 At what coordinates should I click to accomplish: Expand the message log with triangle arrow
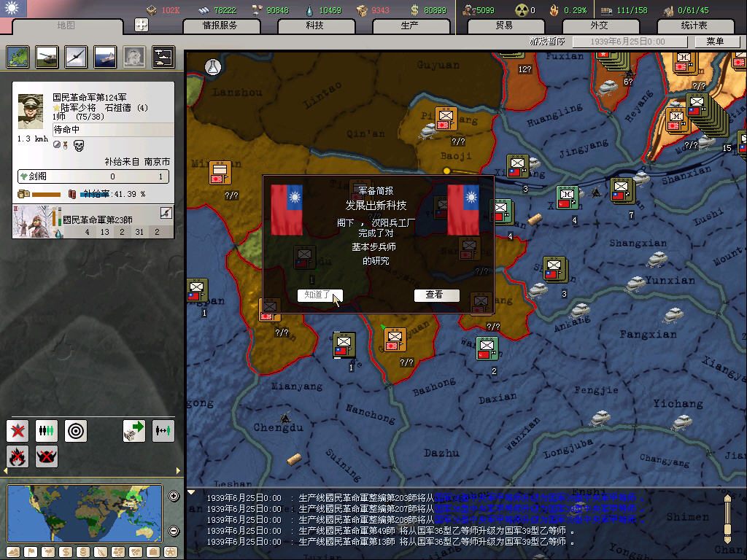pos(191,492)
